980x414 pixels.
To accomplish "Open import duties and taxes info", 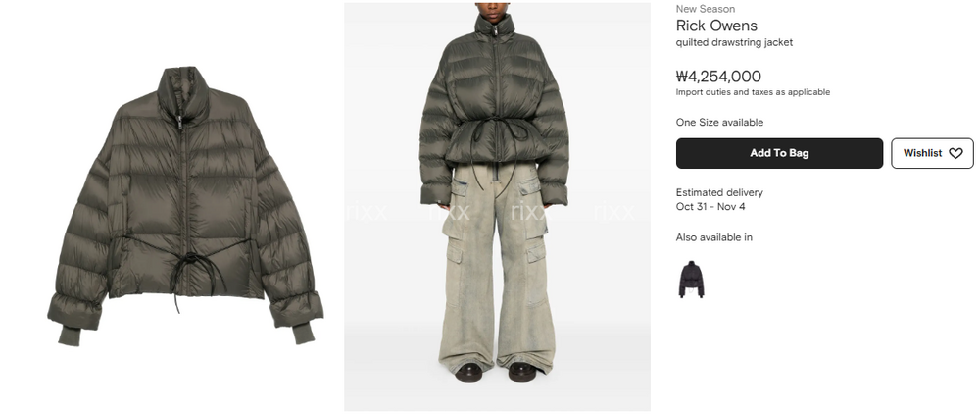I will coord(753,92).
